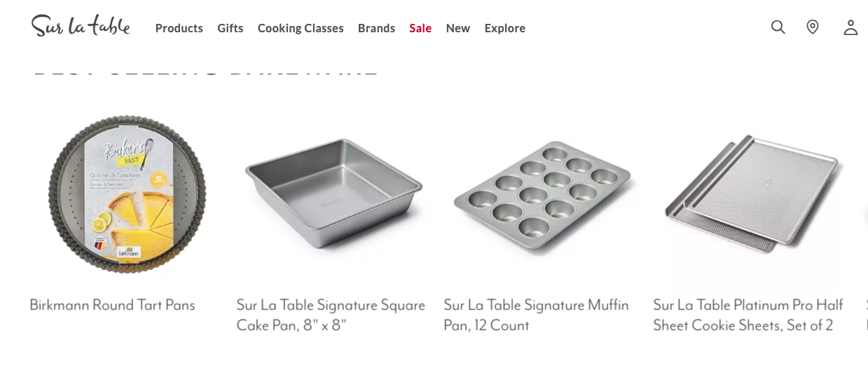This screenshot has height=390, width=868.
Task: Click the store locator pin icon
Action: click(x=813, y=27)
